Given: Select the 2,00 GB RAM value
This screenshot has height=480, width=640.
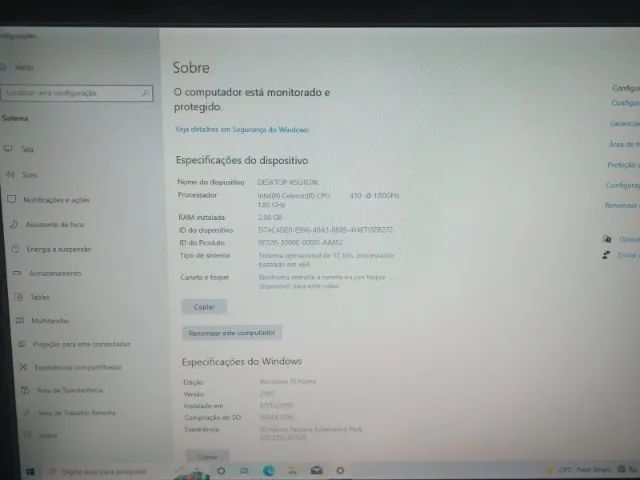Looking at the screenshot, I should click(270, 217).
